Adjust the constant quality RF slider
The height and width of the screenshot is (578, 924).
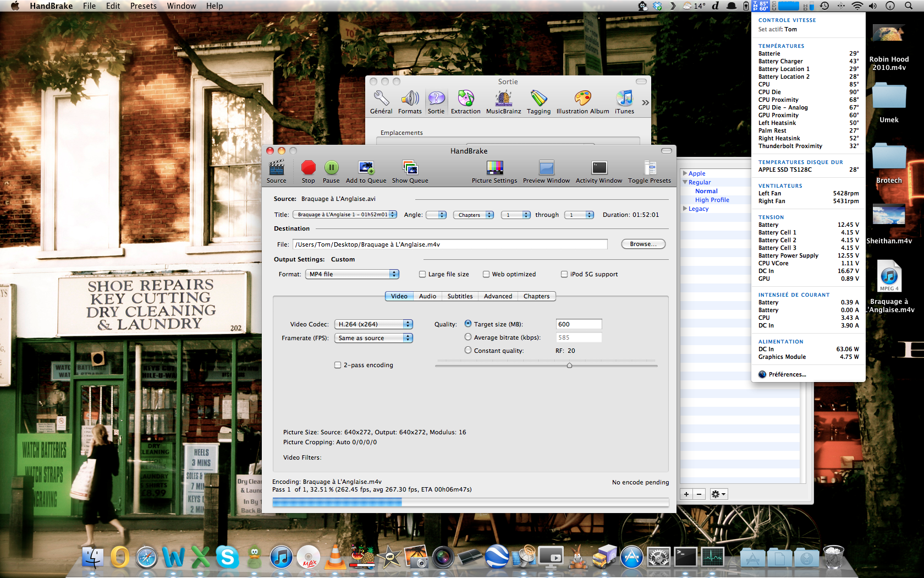point(569,366)
